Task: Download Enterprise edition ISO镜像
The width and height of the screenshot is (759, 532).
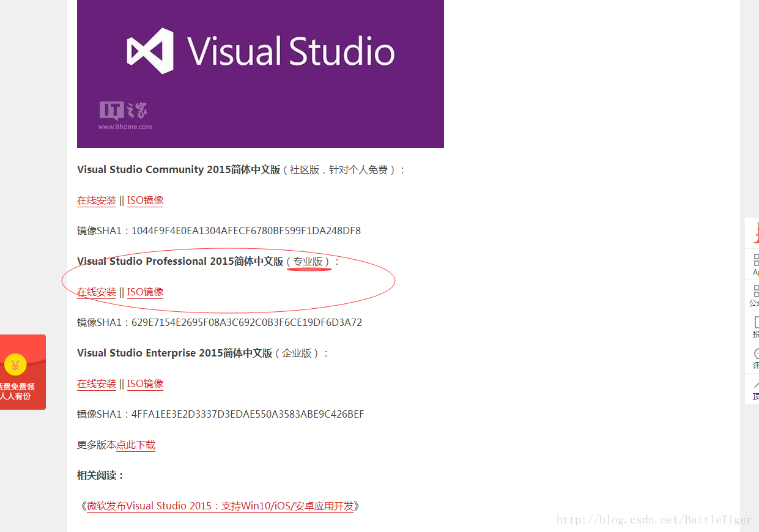Action: (x=146, y=384)
